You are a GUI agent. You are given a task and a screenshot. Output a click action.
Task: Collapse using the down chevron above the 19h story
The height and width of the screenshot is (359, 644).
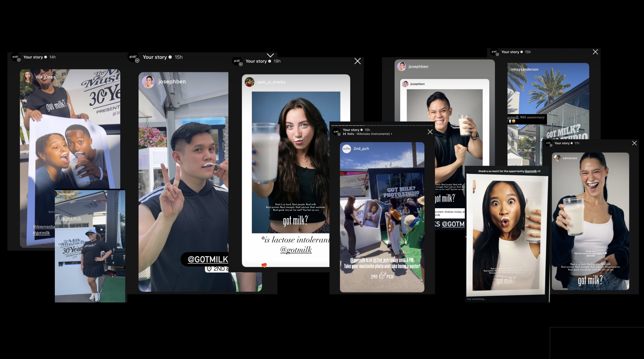point(270,55)
